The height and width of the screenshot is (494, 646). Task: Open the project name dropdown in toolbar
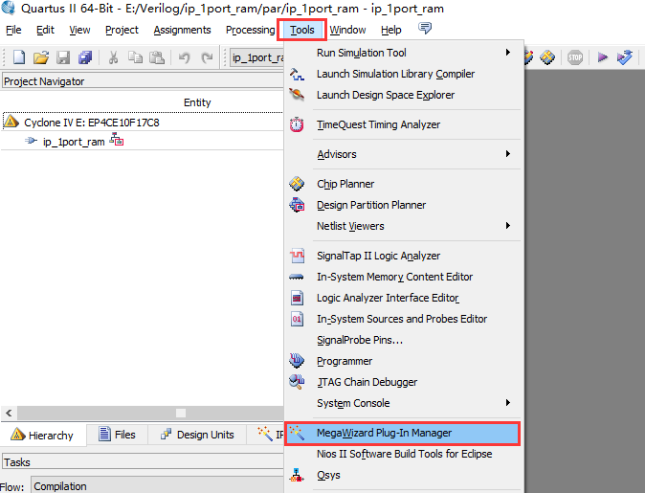(x=257, y=57)
